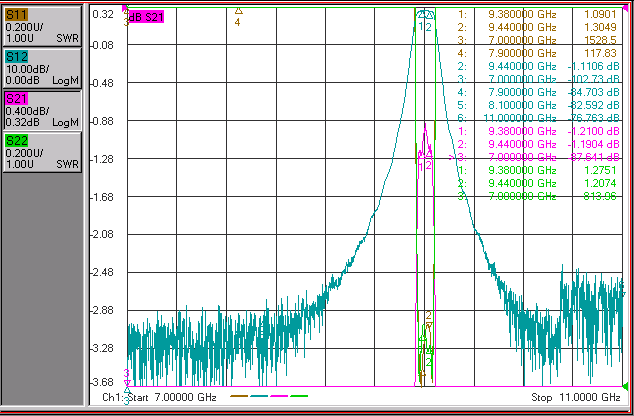Select marker readout value 1.2751
The width and height of the screenshot is (634, 416).
click(x=600, y=170)
